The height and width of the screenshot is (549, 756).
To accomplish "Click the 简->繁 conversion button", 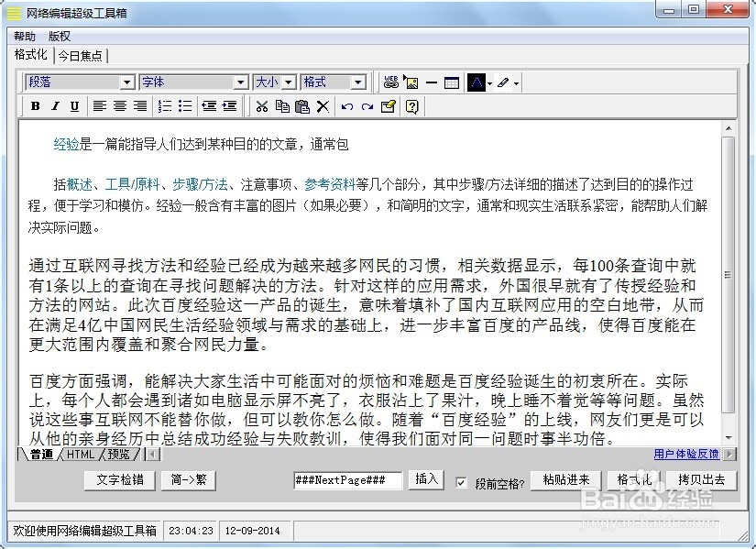I will [x=189, y=480].
